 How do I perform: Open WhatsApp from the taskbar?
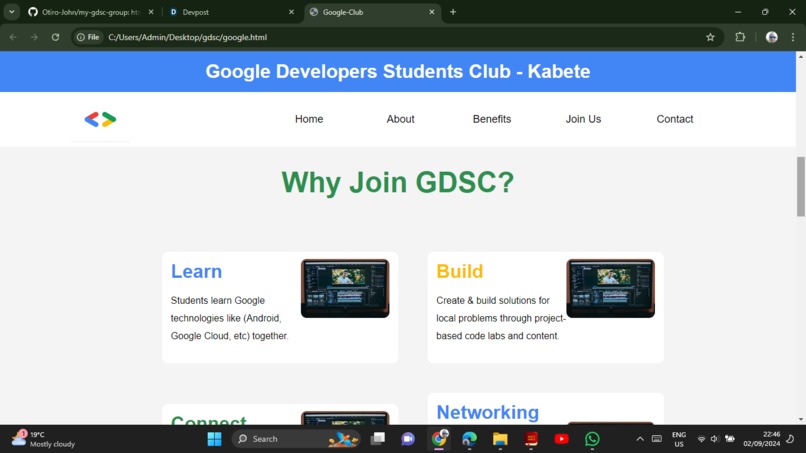592,439
